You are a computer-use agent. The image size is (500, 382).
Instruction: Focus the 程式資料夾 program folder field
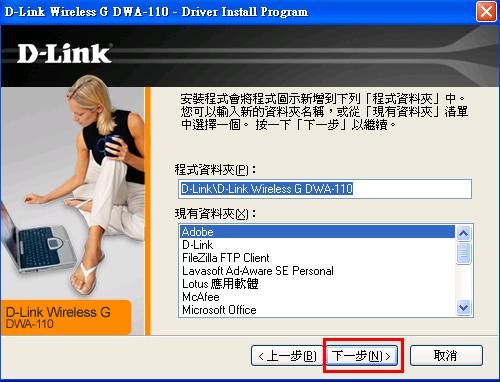pyautogui.click(x=325, y=189)
